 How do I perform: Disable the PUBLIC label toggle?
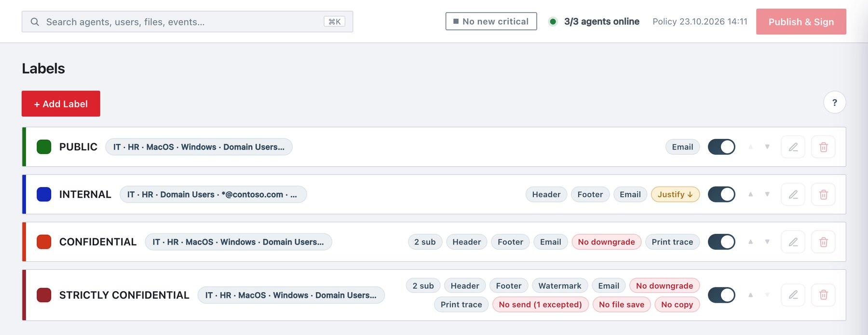pyautogui.click(x=721, y=147)
